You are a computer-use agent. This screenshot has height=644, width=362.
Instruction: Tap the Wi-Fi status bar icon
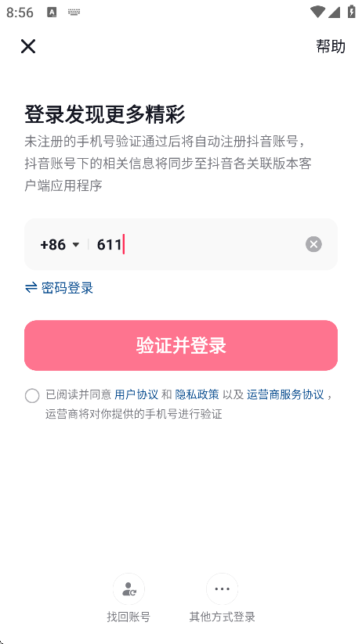point(317,12)
